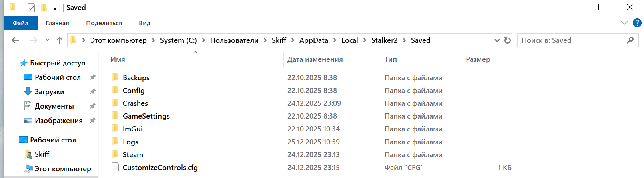This screenshot has height=178, width=644.
Task: Open the Файл menu tab
Action: coord(20,23)
